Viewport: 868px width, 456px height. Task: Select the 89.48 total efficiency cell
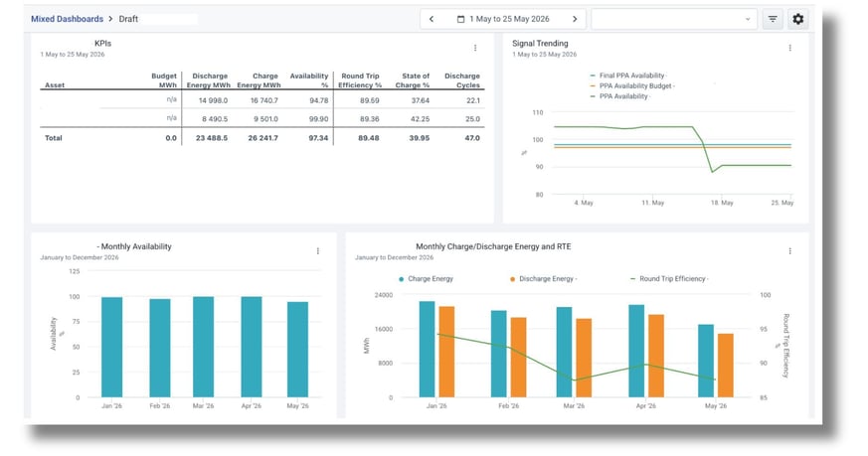tap(369, 138)
